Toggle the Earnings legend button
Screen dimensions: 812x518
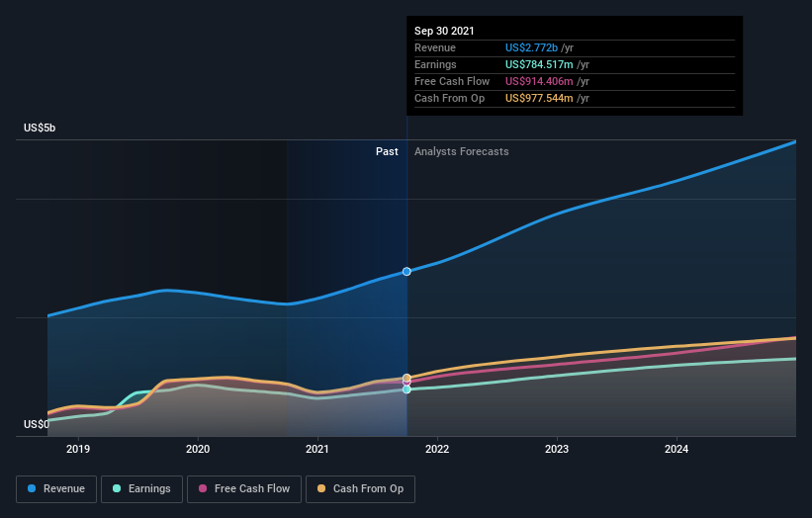click(x=141, y=489)
